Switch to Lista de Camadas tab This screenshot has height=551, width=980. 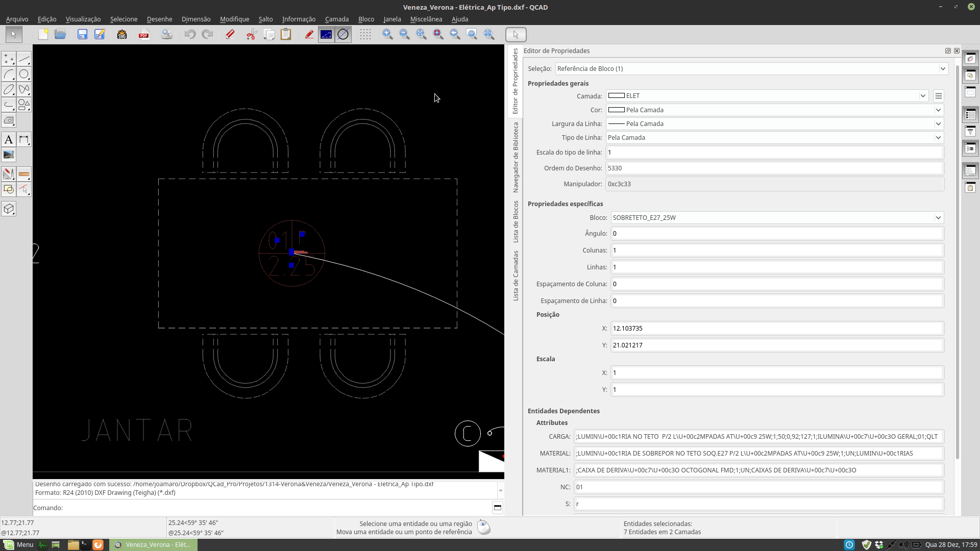coord(516,275)
